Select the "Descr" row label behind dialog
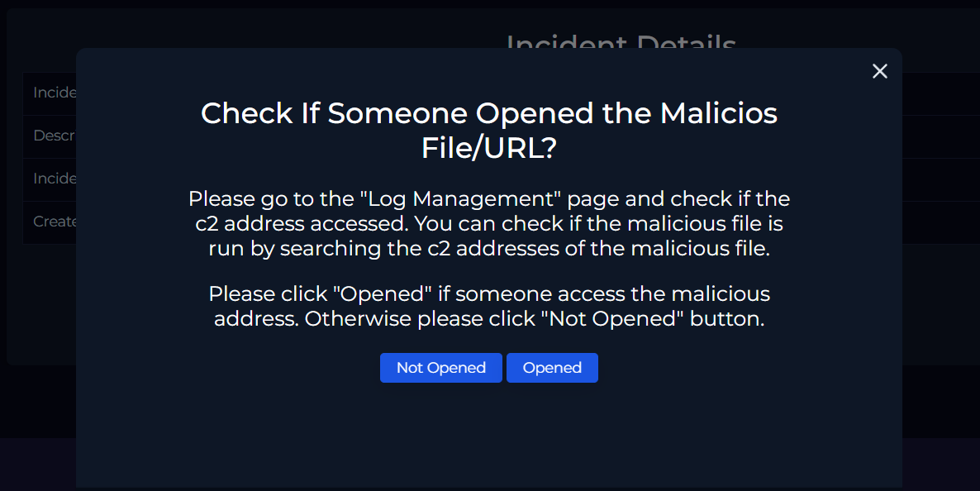 (x=55, y=136)
